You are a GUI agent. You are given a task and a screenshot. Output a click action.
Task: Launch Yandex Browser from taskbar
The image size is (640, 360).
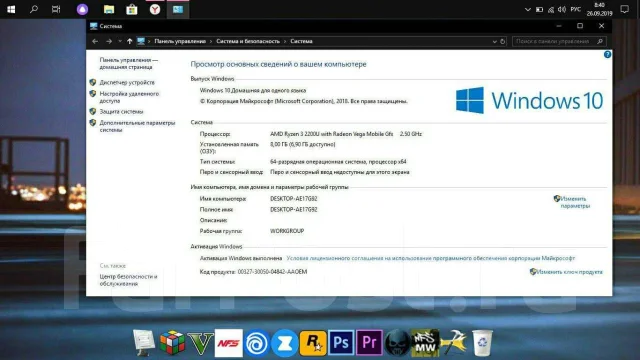pyautogui.click(x=155, y=9)
